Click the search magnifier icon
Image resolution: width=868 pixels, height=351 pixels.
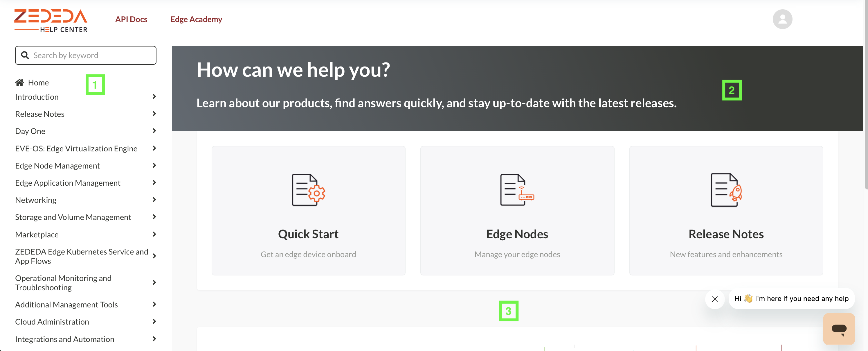[x=25, y=55]
